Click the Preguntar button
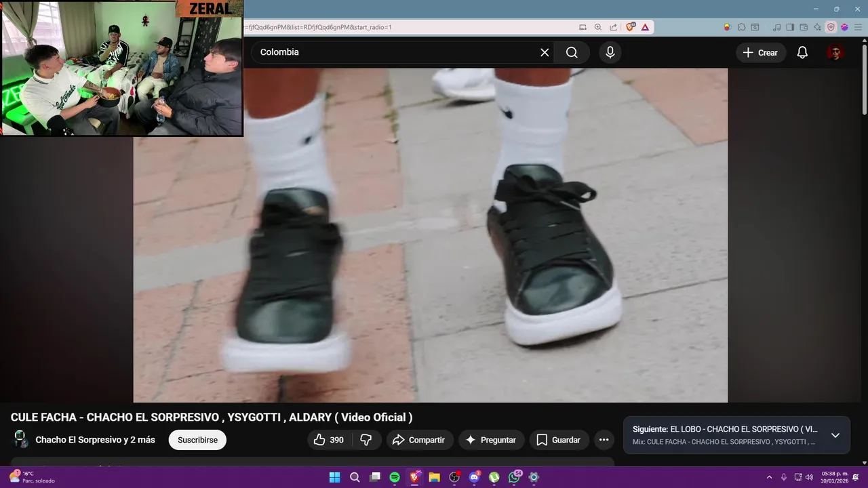868x488 pixels. [x=491, y=440]
